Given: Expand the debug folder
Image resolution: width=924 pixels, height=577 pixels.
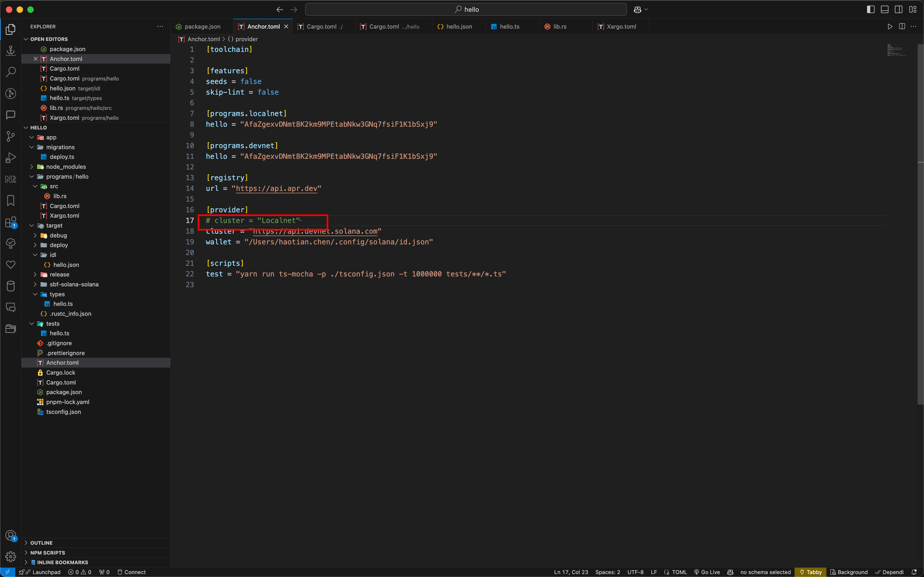Looking at the screenshot, I should (x=35, y=236).
